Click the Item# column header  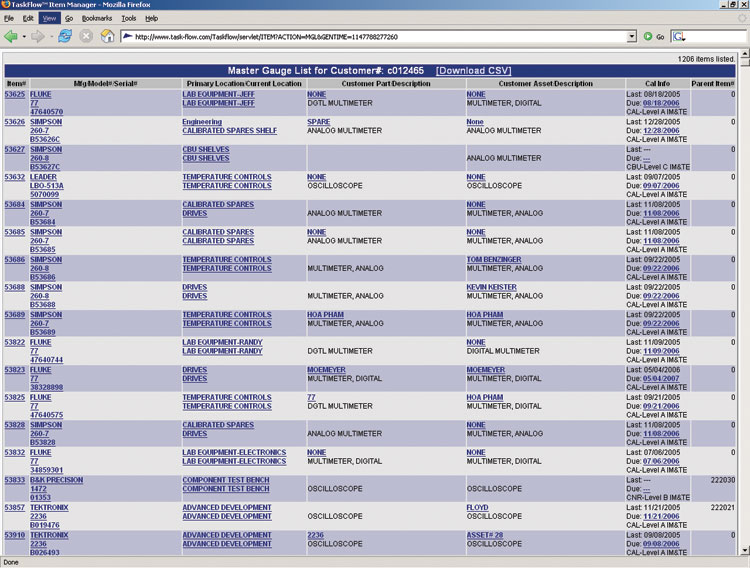point(16,83)
